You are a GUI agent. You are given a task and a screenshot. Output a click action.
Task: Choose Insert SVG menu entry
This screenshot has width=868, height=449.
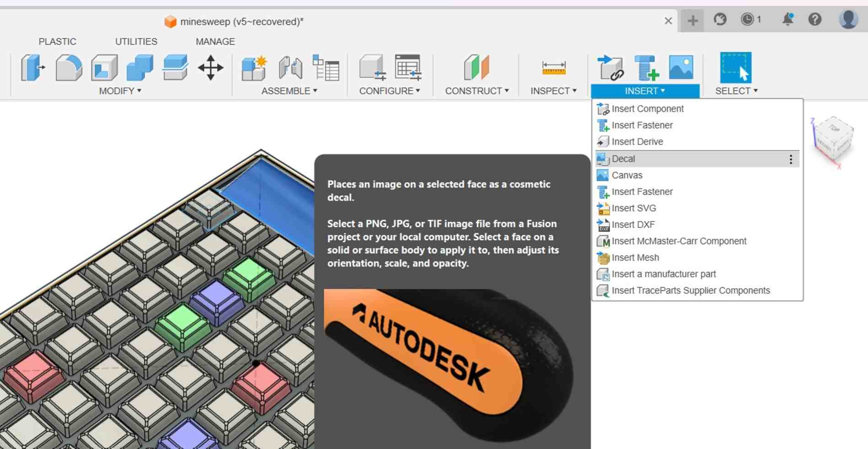(x=697, y=208)
